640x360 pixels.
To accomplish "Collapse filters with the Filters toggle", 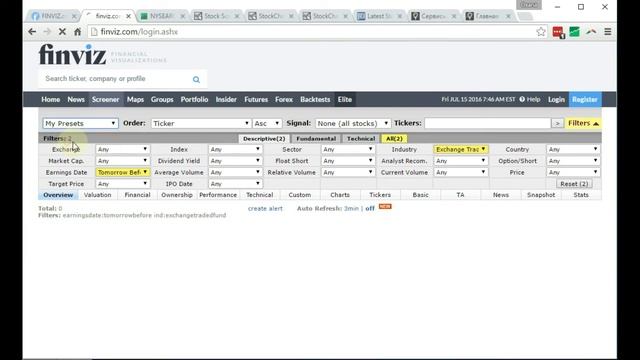I will [x=583, y=123].
